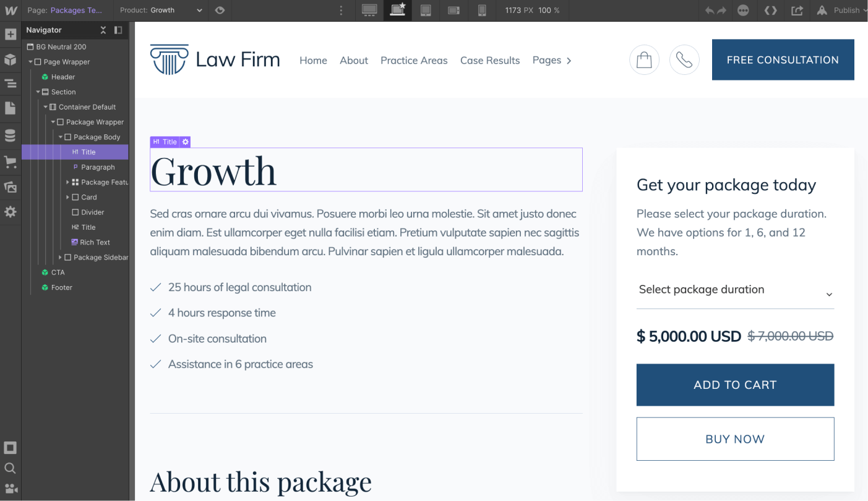868x501 pixels.
Task: Open the custom code export view
Action: [x=770, y=10]
